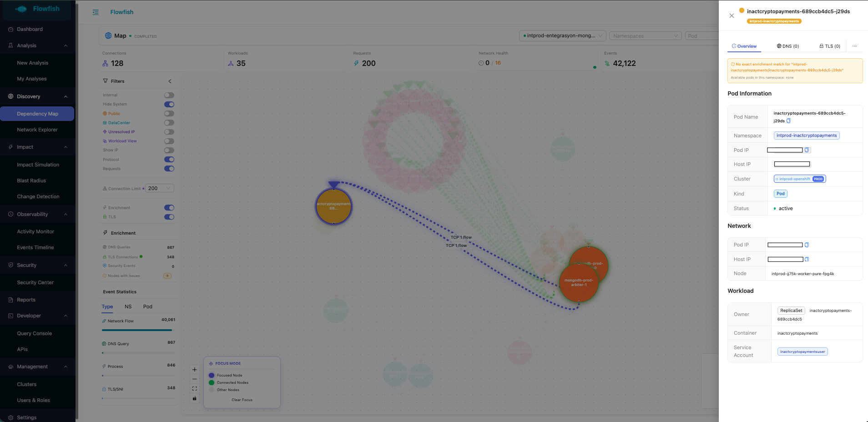This screenshot has height=422, width=868.
Task: Select the NS event statistics tab
Action: [128, 307]
